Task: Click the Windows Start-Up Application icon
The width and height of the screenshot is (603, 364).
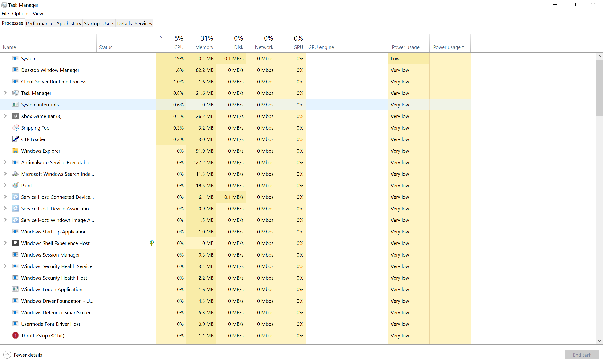Action: (15, 231)
